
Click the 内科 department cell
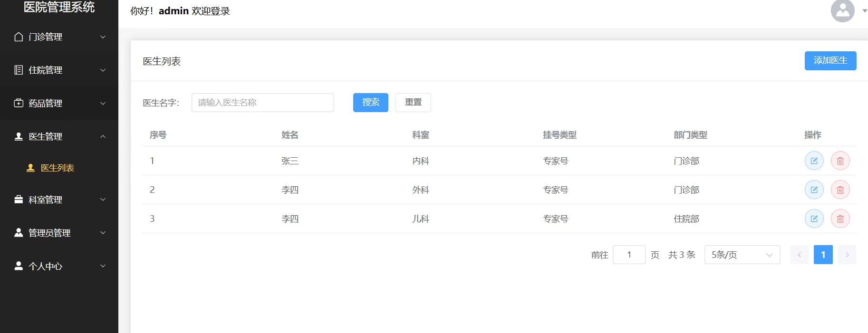[x=420, y=161]
